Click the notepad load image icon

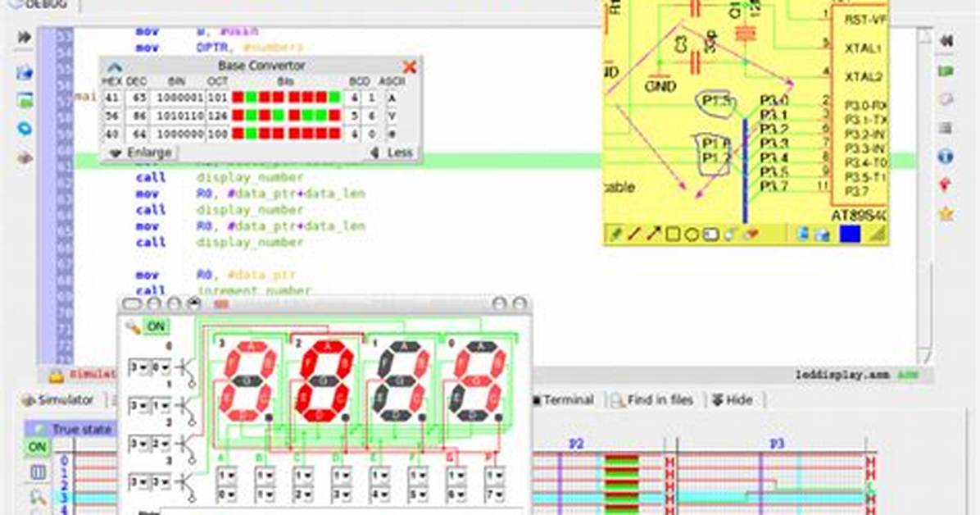pos(804,234)
